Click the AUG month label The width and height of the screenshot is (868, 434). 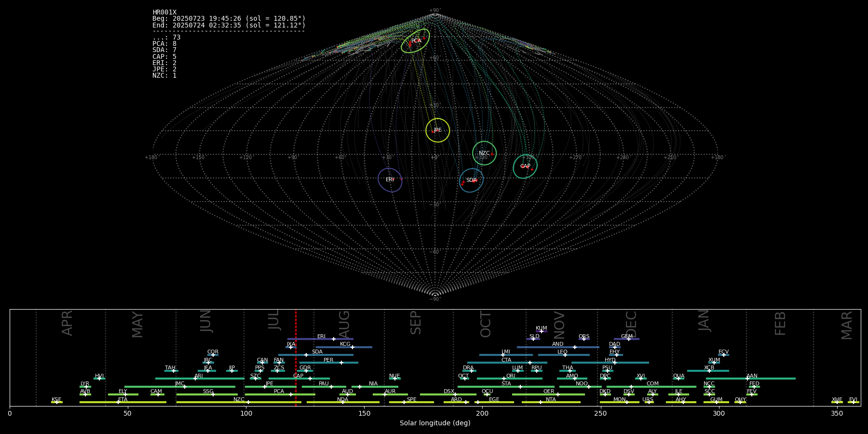344,325
